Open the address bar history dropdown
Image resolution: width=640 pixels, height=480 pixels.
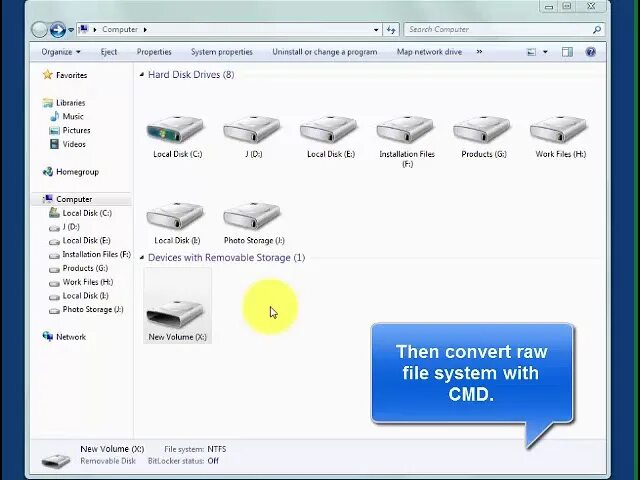(376, 30)
